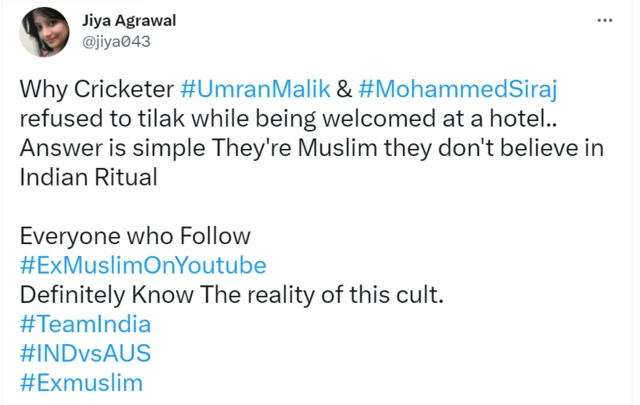Click the words "Definitely Know"
This screenshot has height=405, width=640.
click(106, 295)
